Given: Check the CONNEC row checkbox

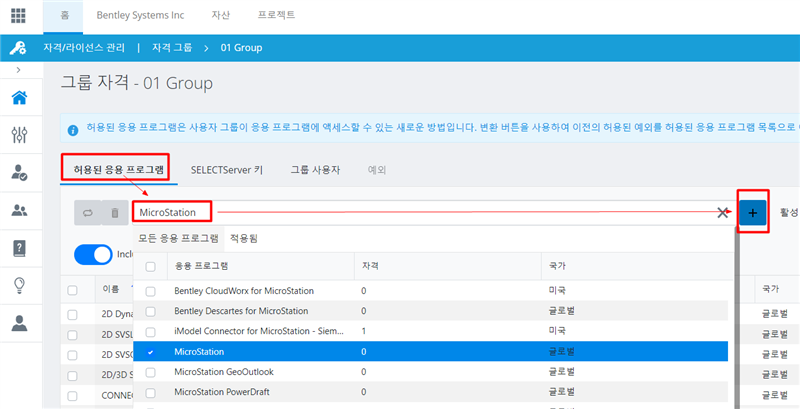Looking at the screenshot, I should click(x=72, y=396).
